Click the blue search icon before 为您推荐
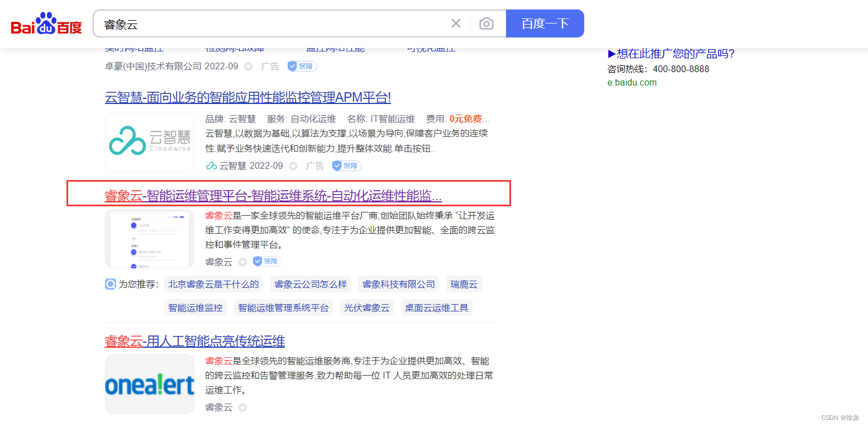 [x=110, y=283]
